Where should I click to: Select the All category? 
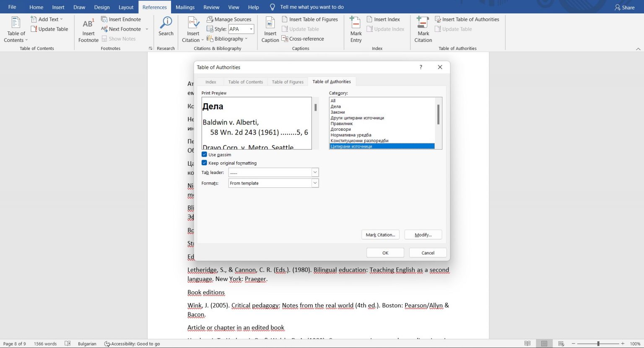[382, 101]
